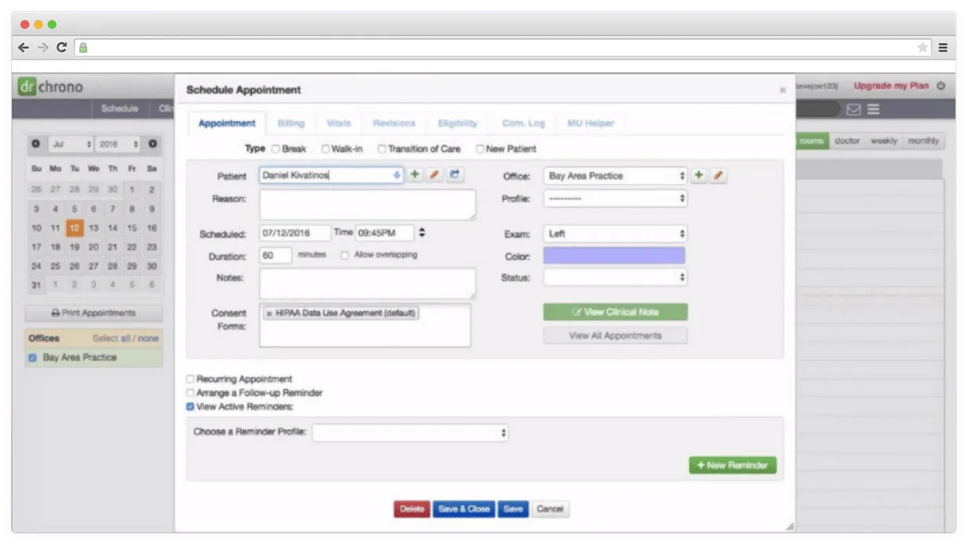Add a new patient with the green plus

click(x=415, y=175)
